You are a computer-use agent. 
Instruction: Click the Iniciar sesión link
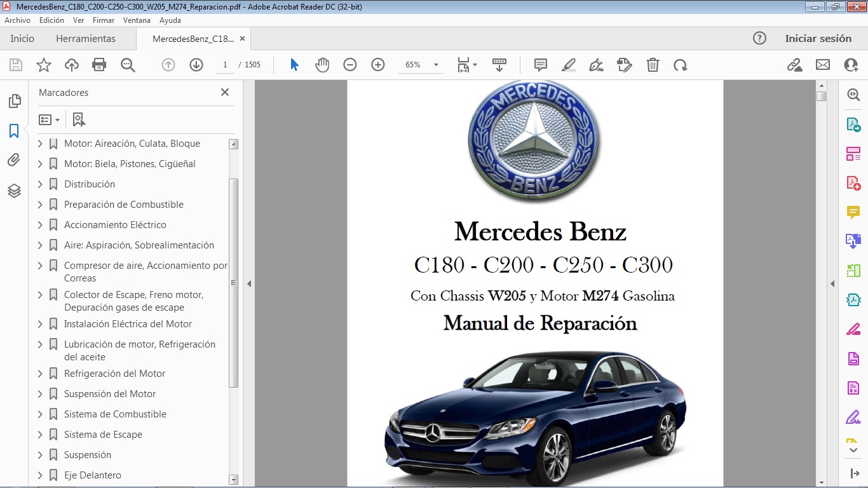818,38
